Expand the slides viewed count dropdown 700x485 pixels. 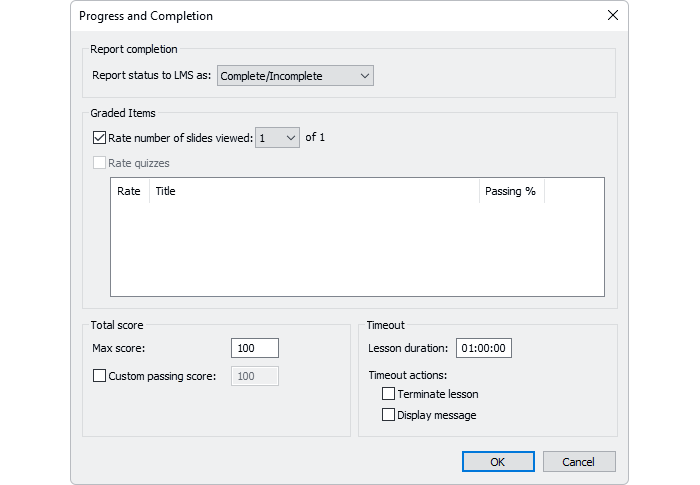[x=277, y=138]
